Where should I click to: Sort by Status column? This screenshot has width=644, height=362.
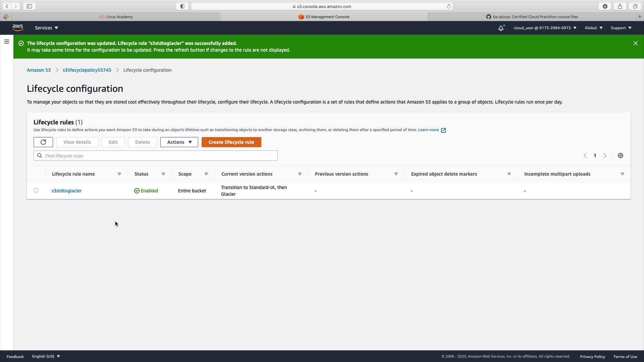163,174
